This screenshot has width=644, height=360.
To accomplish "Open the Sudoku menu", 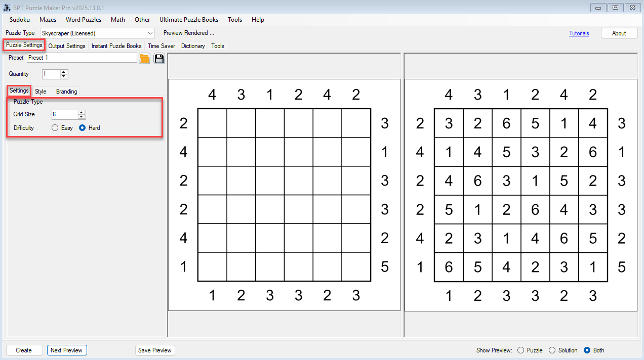I will pyautogui.click(x=20, y=20).
